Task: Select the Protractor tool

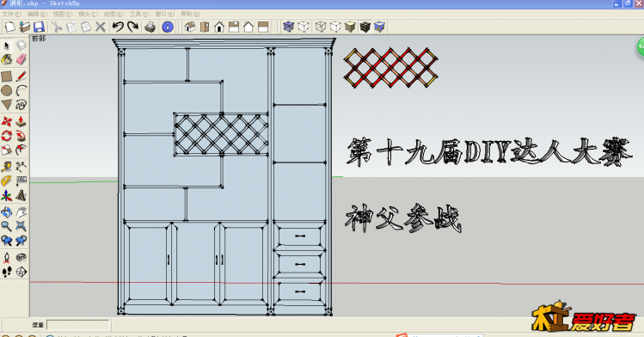Action: pyautogui.click(x=7, y=181)
